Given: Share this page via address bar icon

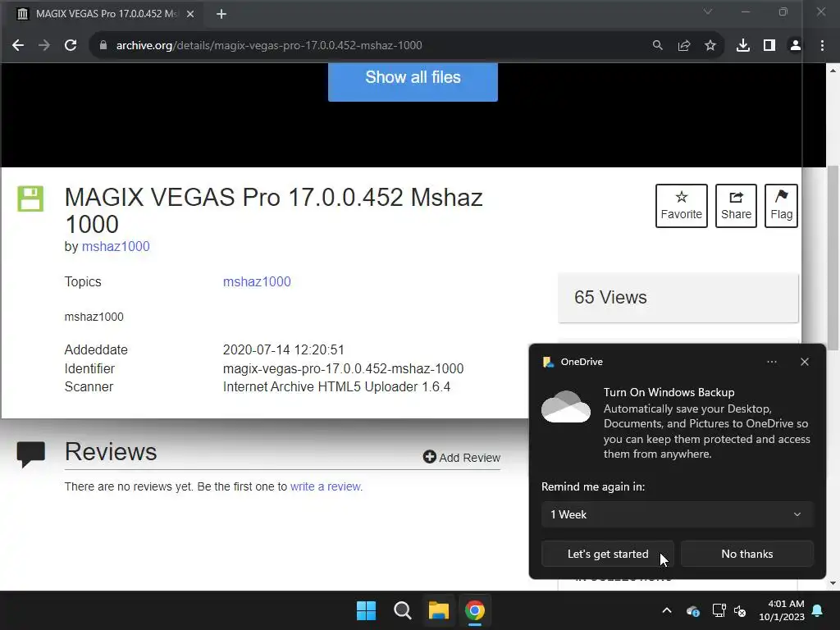Looking at the screenshot, I should pyautogui.click(x=684, y=46).
